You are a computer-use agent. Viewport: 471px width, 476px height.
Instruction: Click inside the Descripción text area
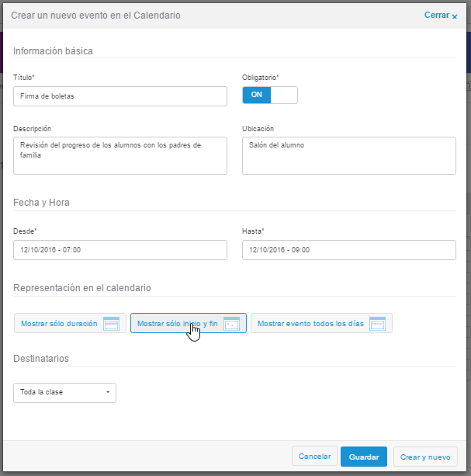tap(120, 155)
